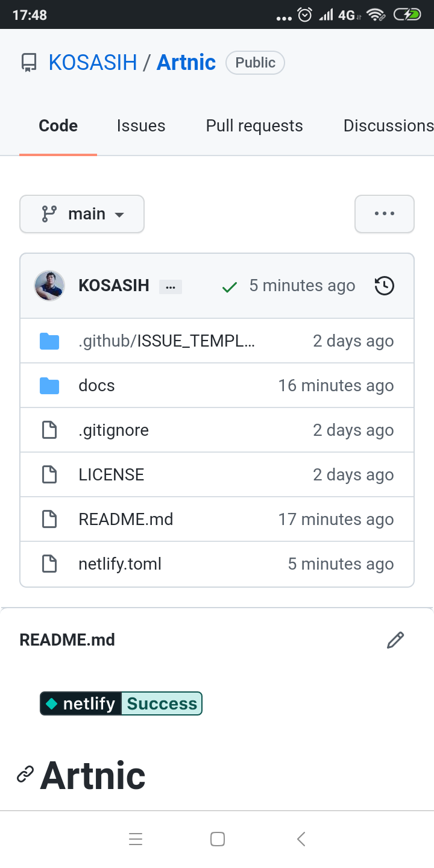Open Android recent apps menu icon
Viewport: 434px width, 868px height.
pyautogui.click(x=136, y=839)
